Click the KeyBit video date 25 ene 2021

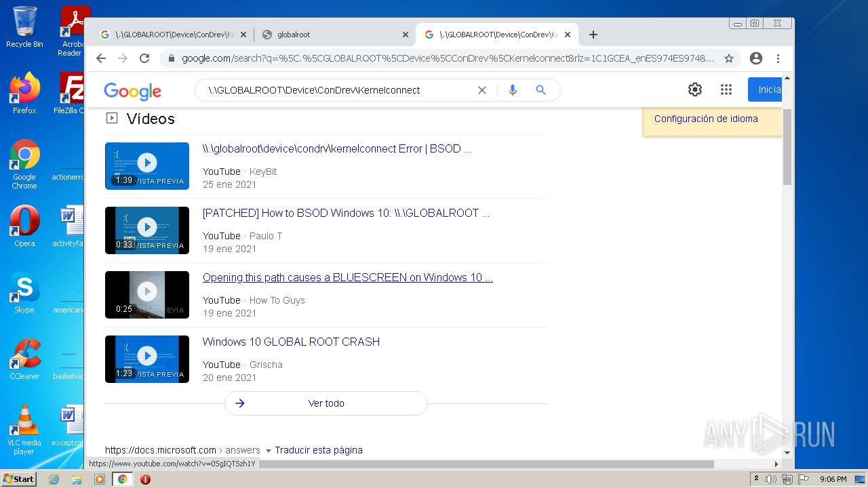click(x=230, y=184)
